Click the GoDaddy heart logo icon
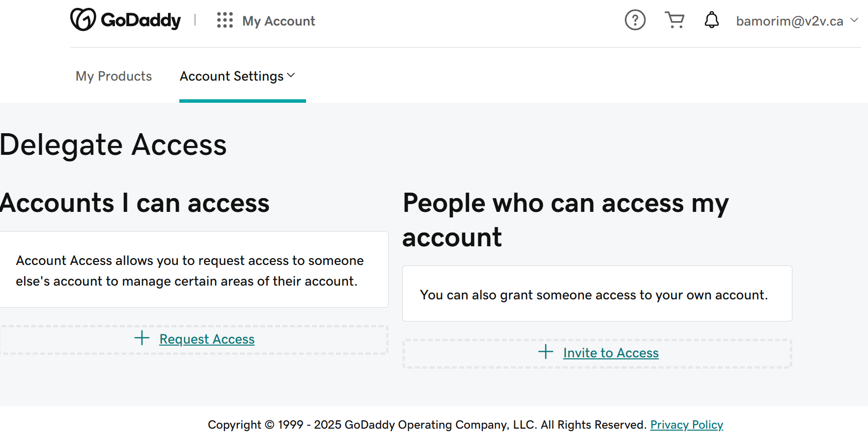 83,20
